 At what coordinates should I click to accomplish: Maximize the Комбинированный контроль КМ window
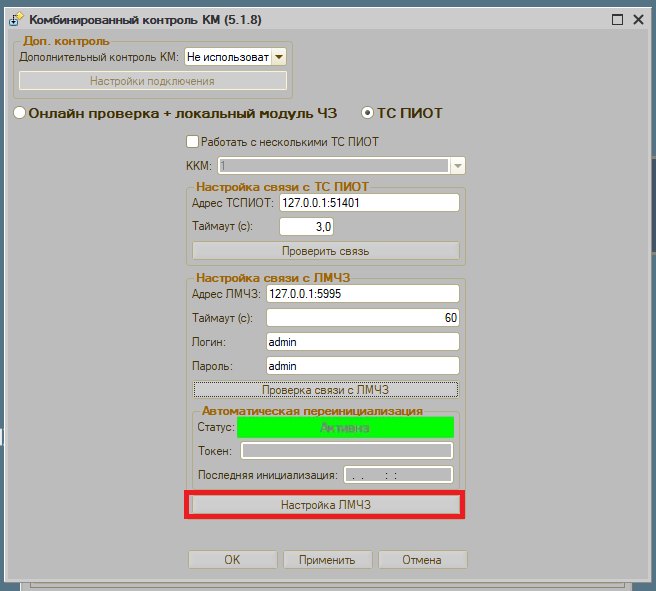point(617,20)
